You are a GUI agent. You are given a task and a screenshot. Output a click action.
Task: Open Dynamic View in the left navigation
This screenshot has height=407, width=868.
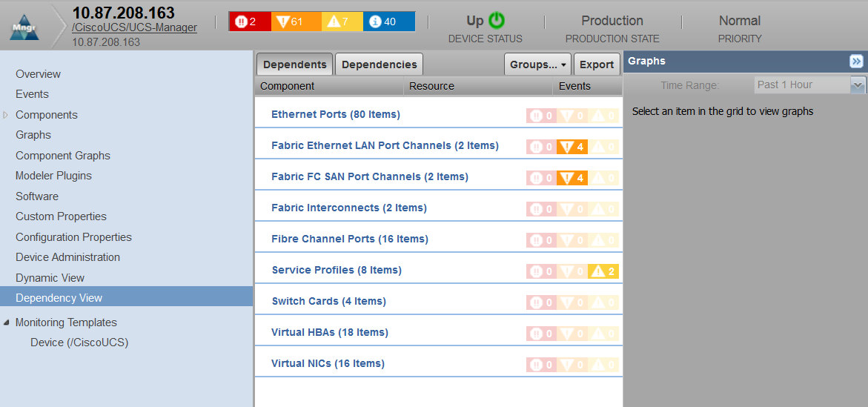(50, 278)
